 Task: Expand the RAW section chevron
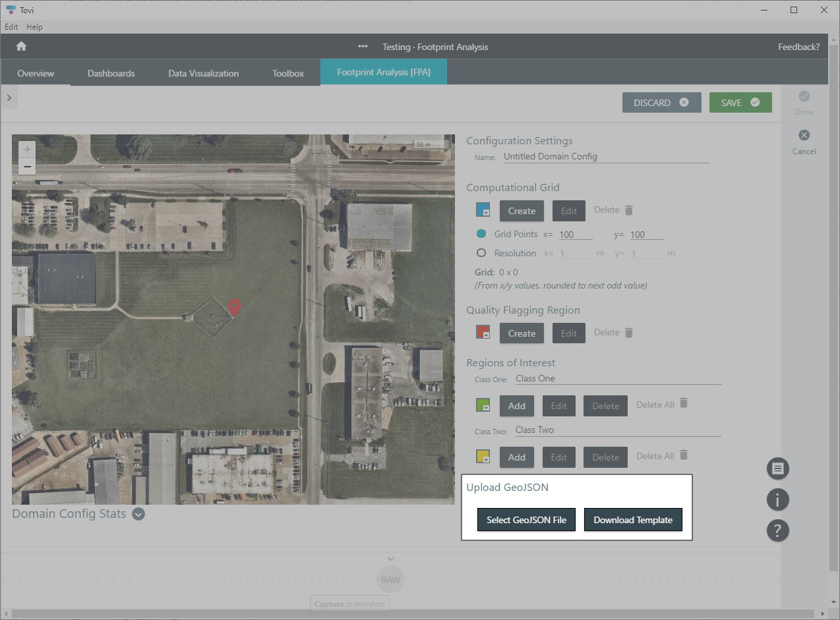[x=390, y=558]
